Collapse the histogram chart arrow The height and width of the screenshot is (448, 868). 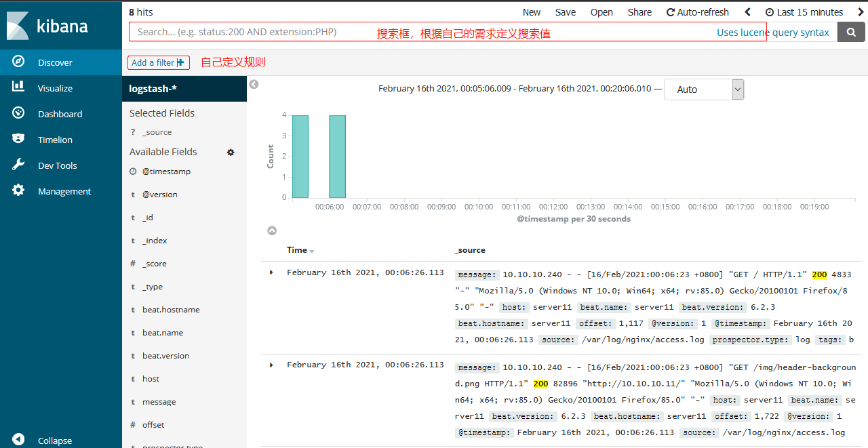point(272,230)
